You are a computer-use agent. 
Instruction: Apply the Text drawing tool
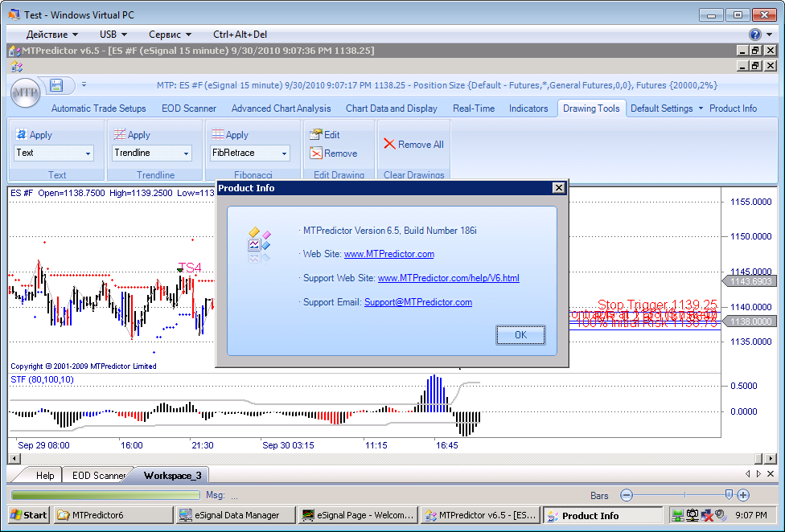(35, 135)
